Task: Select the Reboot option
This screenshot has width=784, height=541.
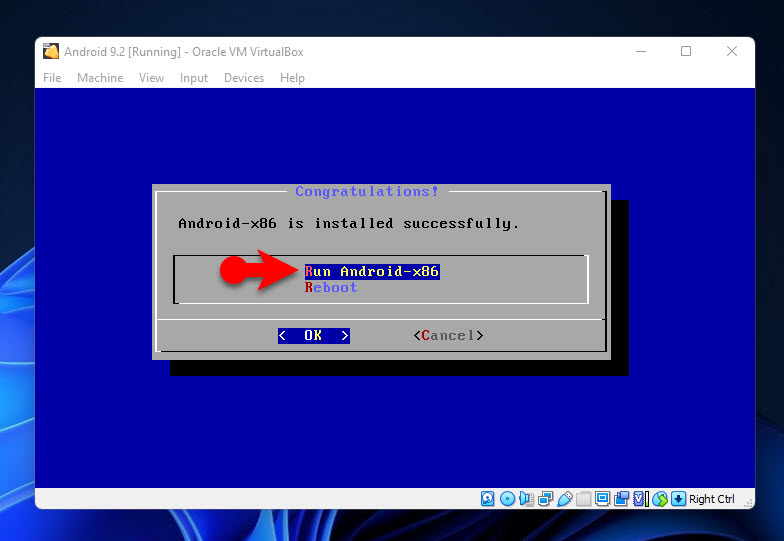Action: coord(331,288)
